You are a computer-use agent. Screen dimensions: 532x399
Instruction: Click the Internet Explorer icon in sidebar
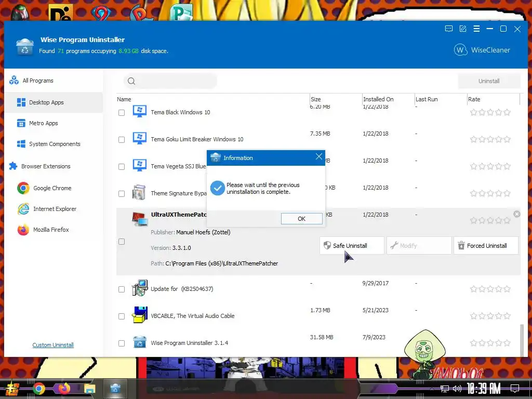pos(23,209)
